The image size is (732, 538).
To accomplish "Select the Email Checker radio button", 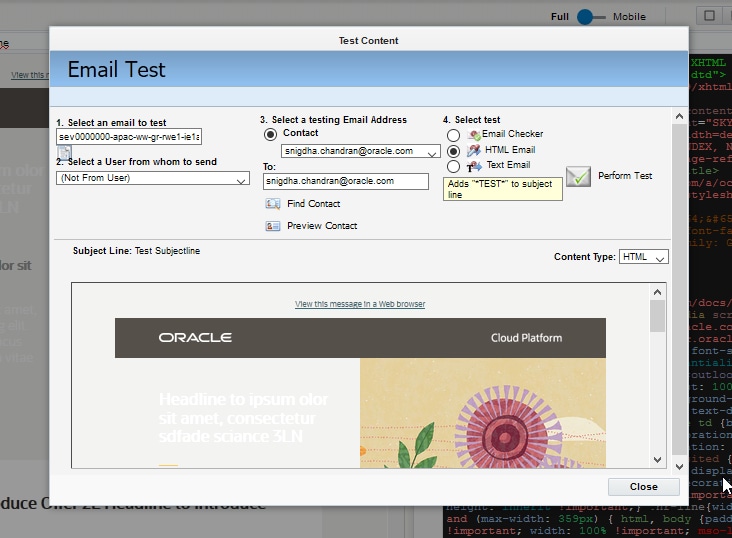I will coord(453,135).
